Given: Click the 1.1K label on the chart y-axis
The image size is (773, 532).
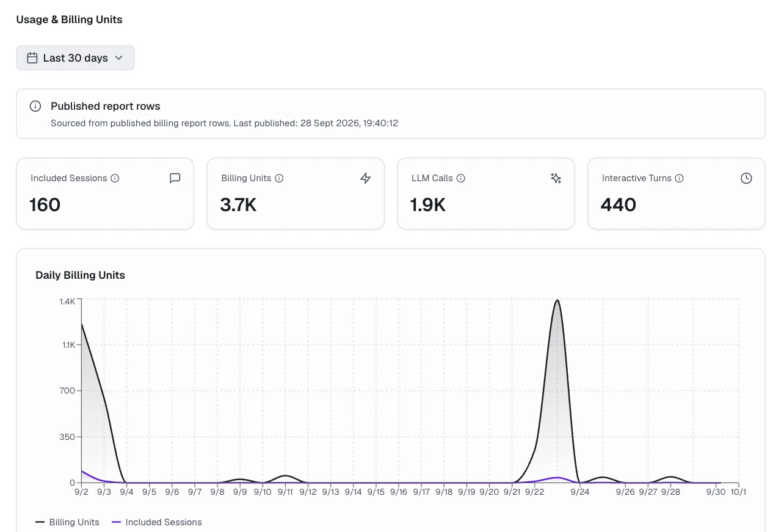Looking at the screenshot, I should coord(67,345).
